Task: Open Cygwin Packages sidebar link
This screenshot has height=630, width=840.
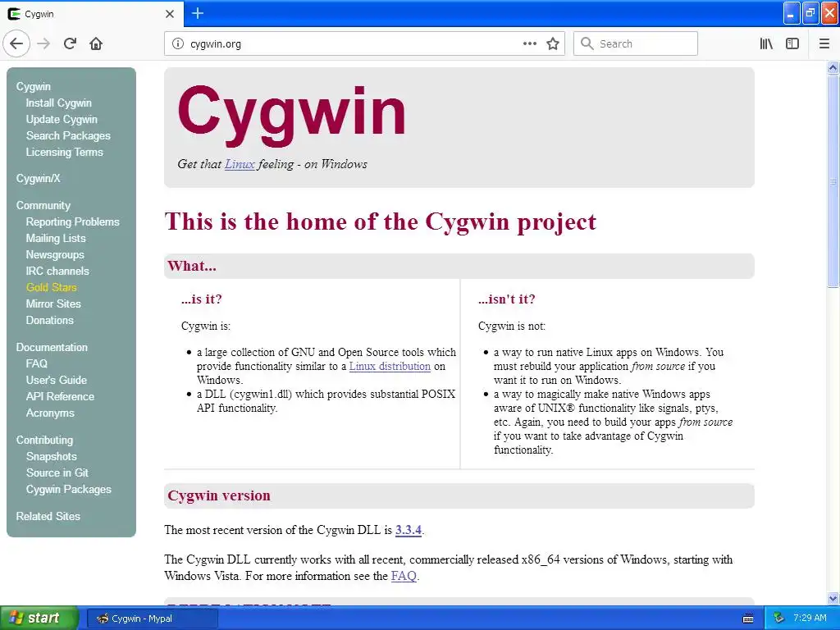Action: 69,490
